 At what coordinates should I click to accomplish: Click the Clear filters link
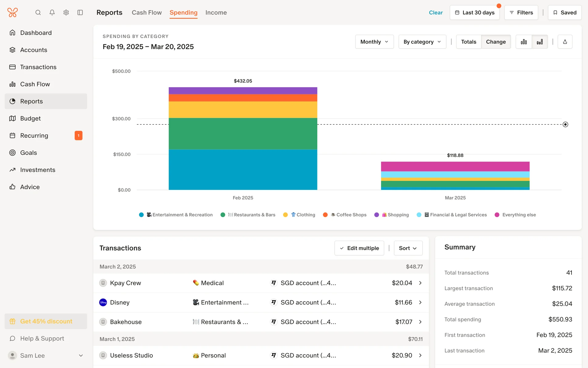click(435, 13)
